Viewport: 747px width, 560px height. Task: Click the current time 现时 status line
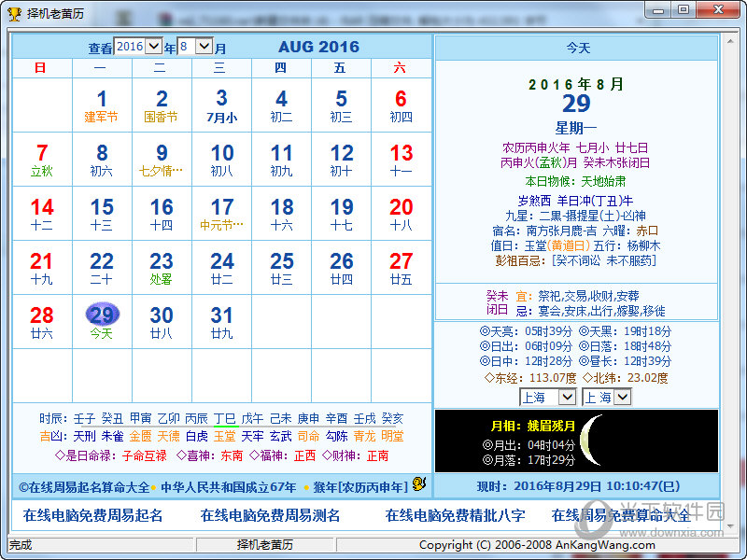[x=578, y=486]
